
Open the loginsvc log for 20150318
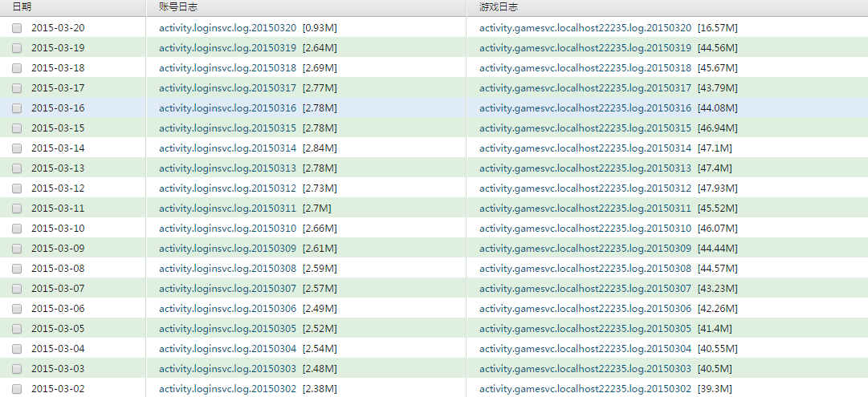(227, 67)
